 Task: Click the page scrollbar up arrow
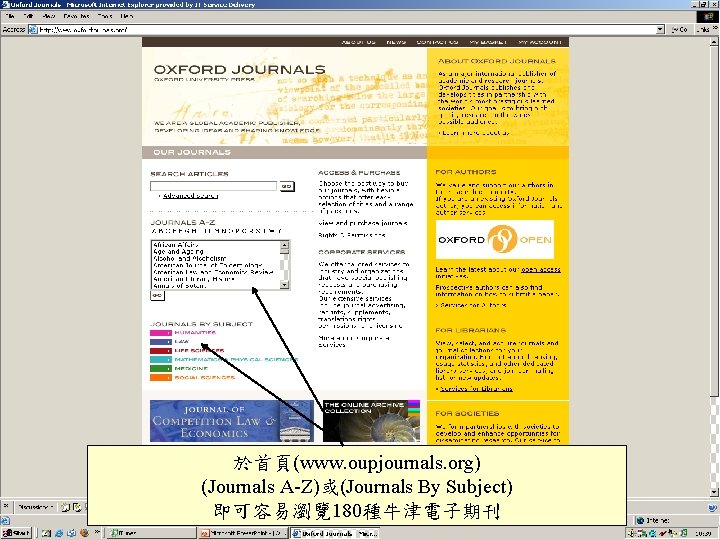click(714, 42)
